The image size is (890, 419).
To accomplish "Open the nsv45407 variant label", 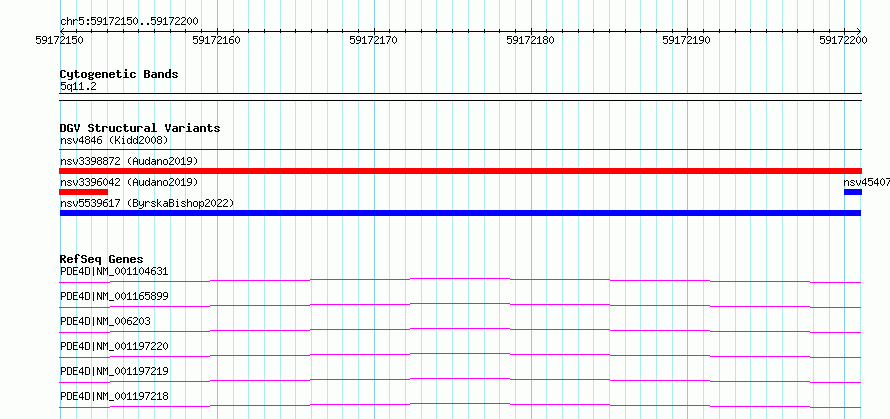I will (x=866, y=182).
